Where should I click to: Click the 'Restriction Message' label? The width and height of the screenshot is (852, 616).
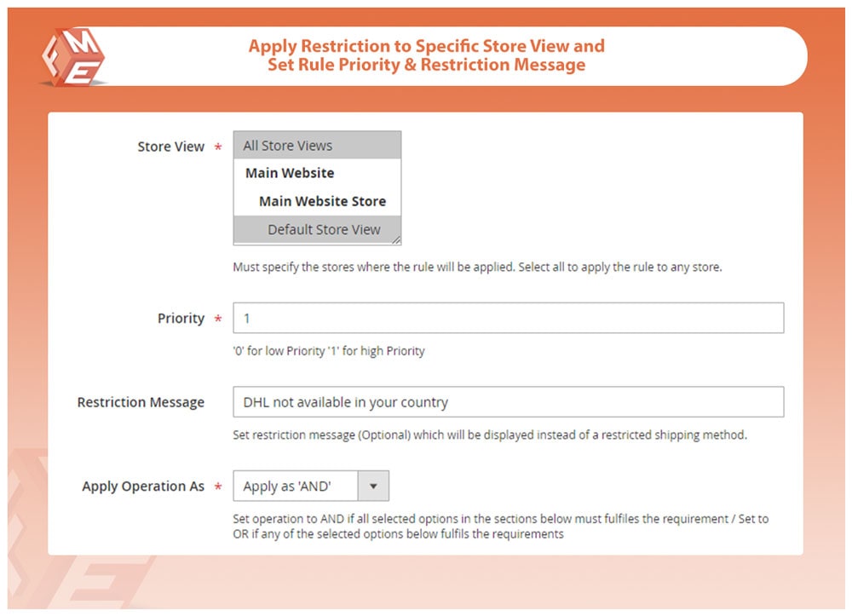click(141, 402)
